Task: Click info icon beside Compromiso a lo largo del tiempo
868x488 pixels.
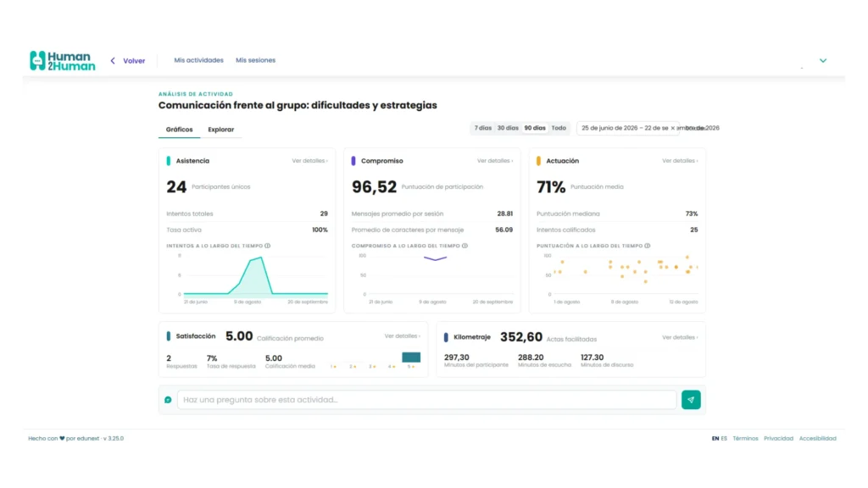Action: coord(465,246)
